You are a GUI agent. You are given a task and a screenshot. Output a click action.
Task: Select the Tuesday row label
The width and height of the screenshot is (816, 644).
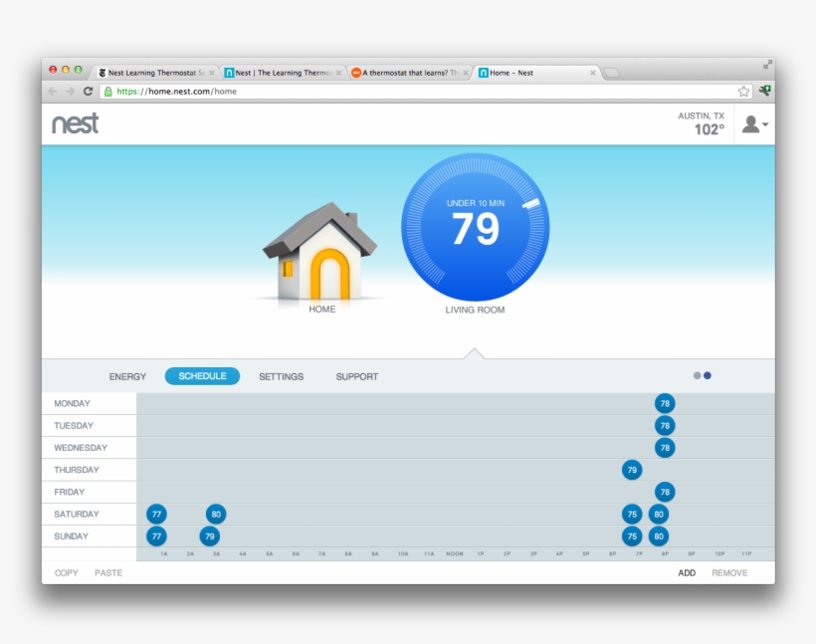(74, 426)
